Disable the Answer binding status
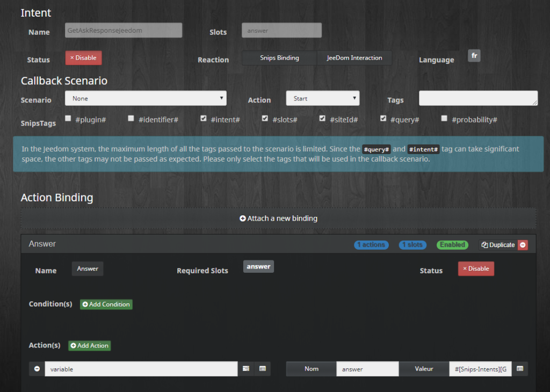 pyautogui.click(x=476, y=268)
